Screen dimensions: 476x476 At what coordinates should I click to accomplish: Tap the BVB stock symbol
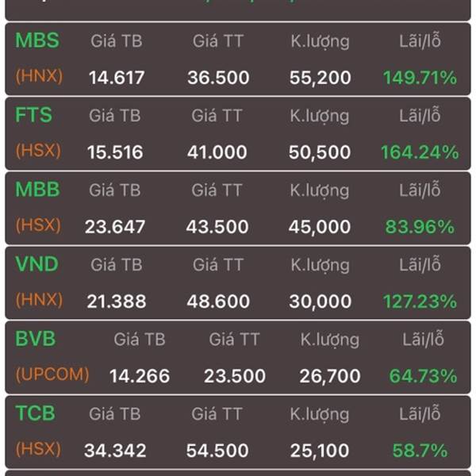pyautogui.click(x=36, y=339)
